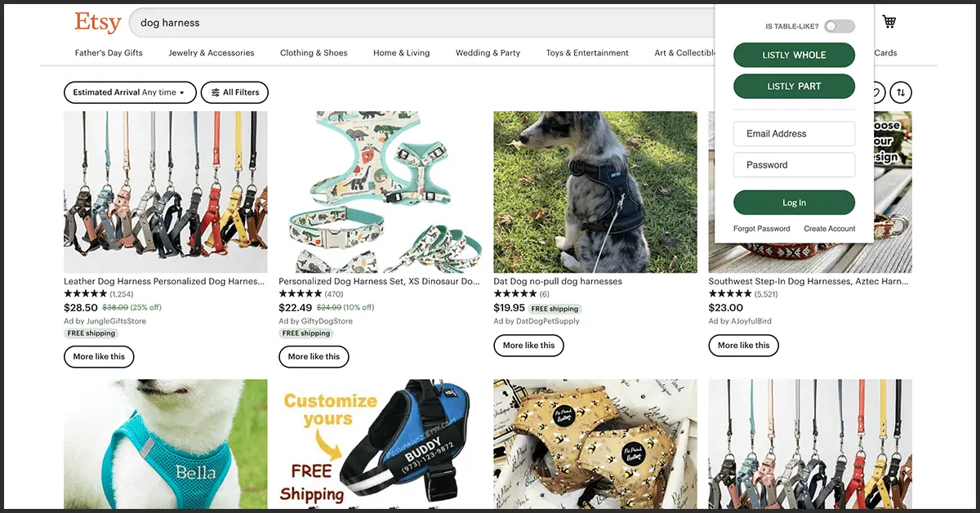
Task: Focus the Email Address field
Action: tap(794, 133)
